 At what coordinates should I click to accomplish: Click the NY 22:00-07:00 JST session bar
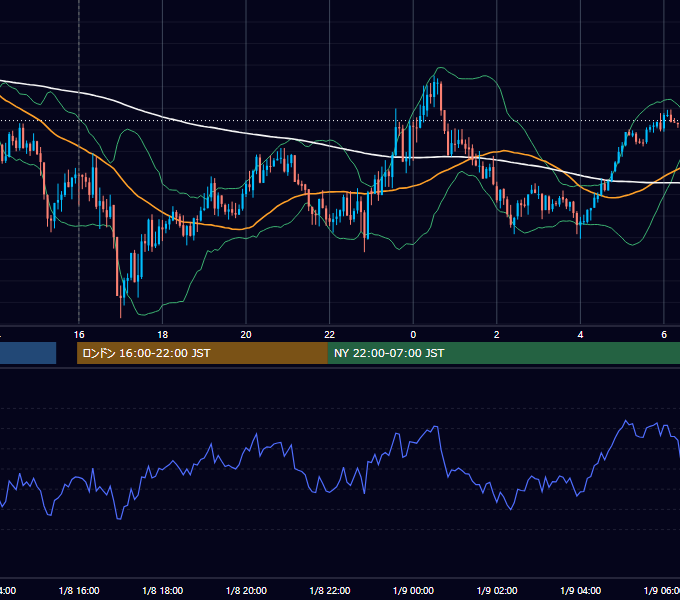(x=503, y=353)
